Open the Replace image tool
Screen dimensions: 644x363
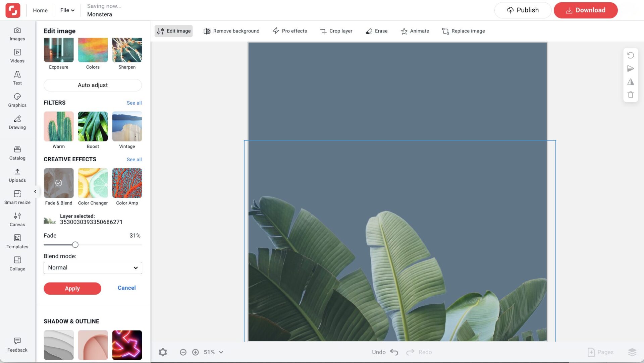tap(463, 31)
